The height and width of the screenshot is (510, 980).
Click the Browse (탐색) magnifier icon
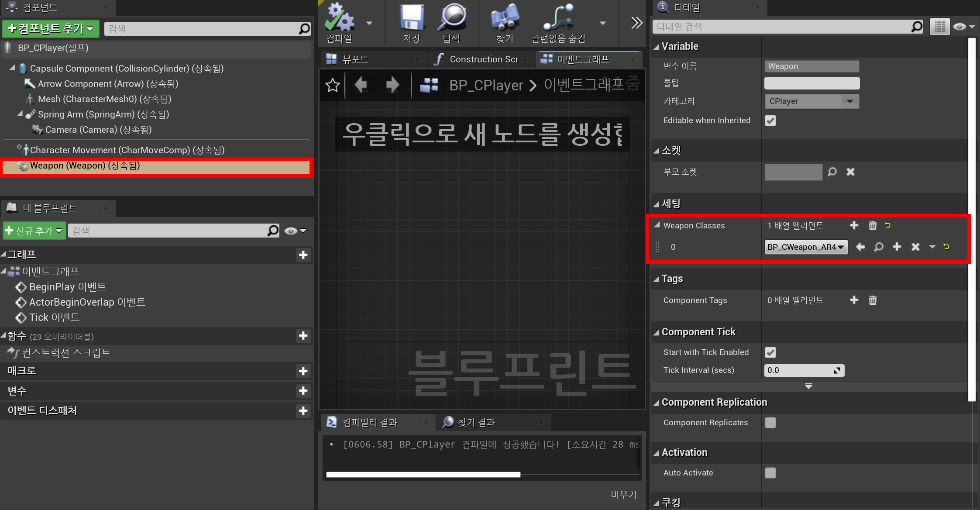pos(452,18)
